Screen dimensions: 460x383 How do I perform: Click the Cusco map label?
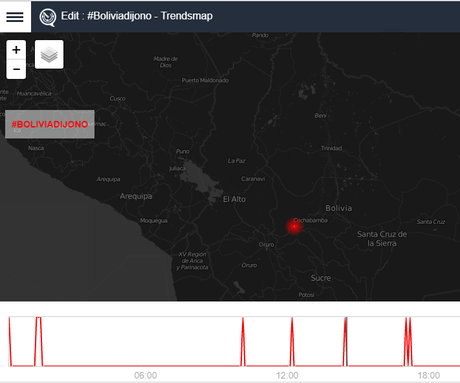click(118, 99)
